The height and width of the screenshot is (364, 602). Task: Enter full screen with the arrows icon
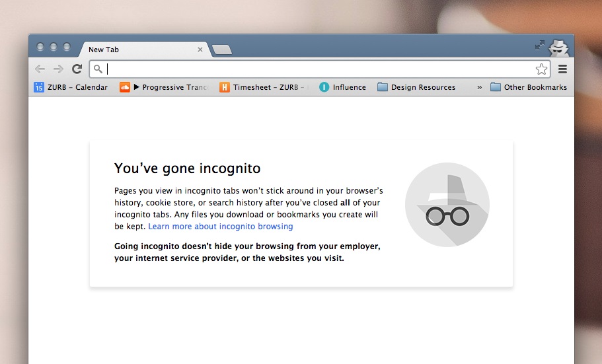point(539,46)
